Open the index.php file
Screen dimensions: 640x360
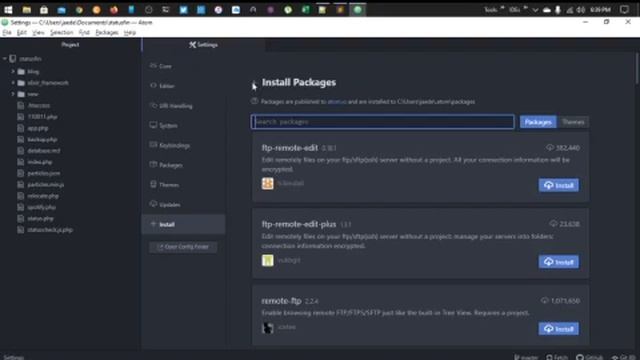(x=40, y=162)
